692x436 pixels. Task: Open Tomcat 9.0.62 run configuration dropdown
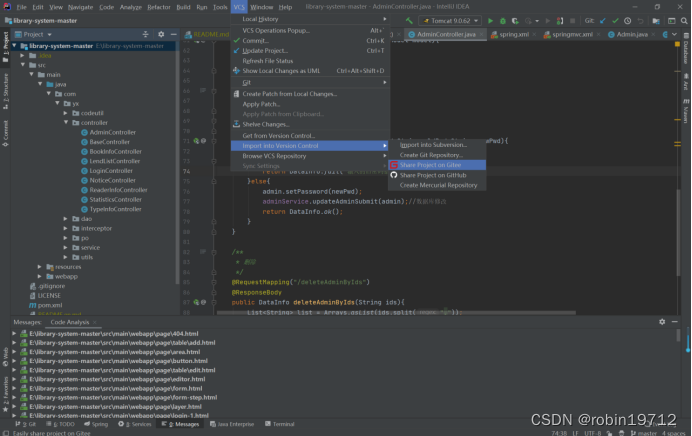450,21
